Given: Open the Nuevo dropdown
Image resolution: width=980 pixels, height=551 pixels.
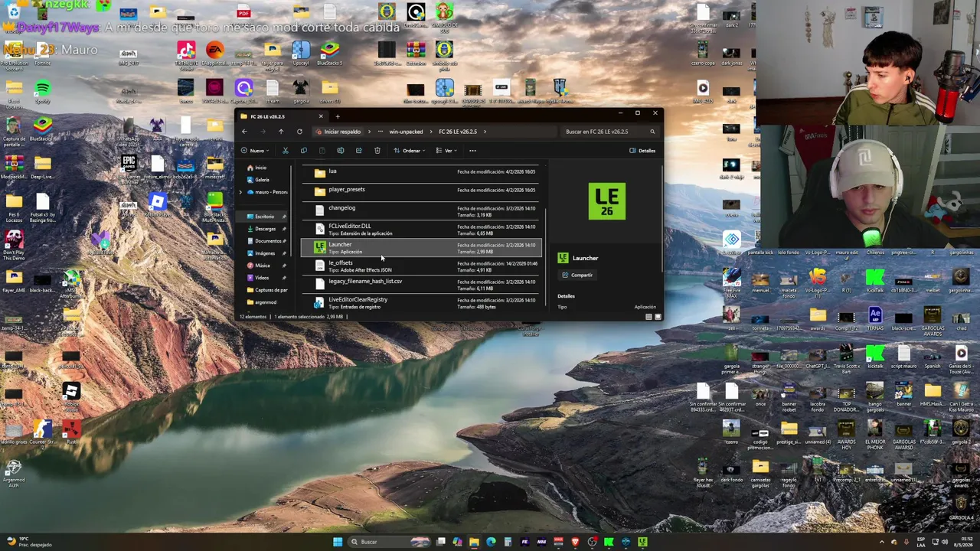Looking at the screenshot, I should 256,151.
